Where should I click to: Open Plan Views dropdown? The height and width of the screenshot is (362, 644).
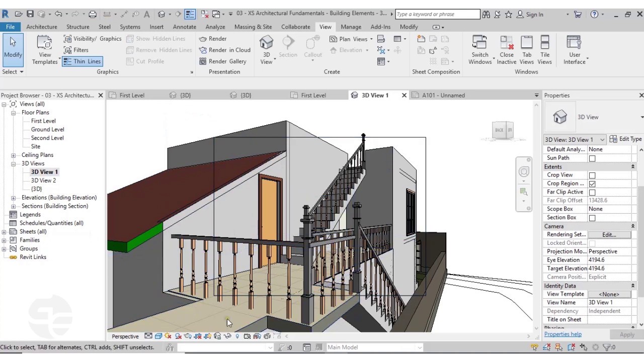(x=351, y=39)
